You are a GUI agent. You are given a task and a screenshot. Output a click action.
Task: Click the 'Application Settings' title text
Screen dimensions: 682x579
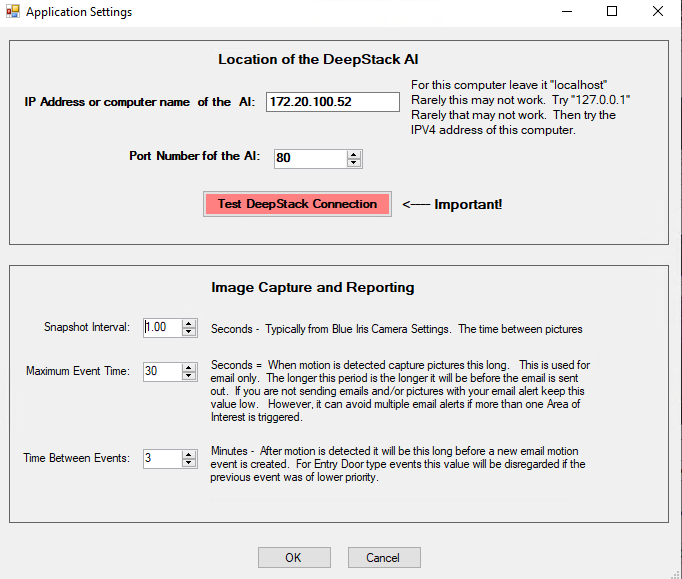[79, 12]
